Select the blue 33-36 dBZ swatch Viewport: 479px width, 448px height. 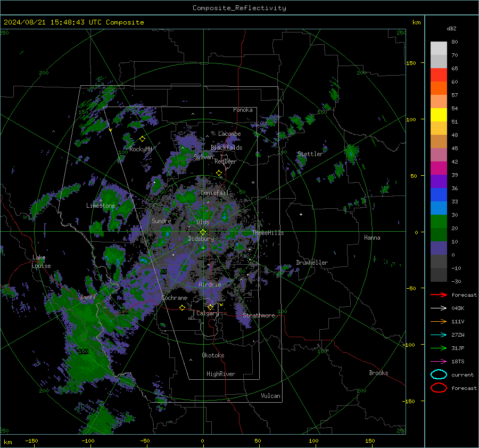pos(439,195)
